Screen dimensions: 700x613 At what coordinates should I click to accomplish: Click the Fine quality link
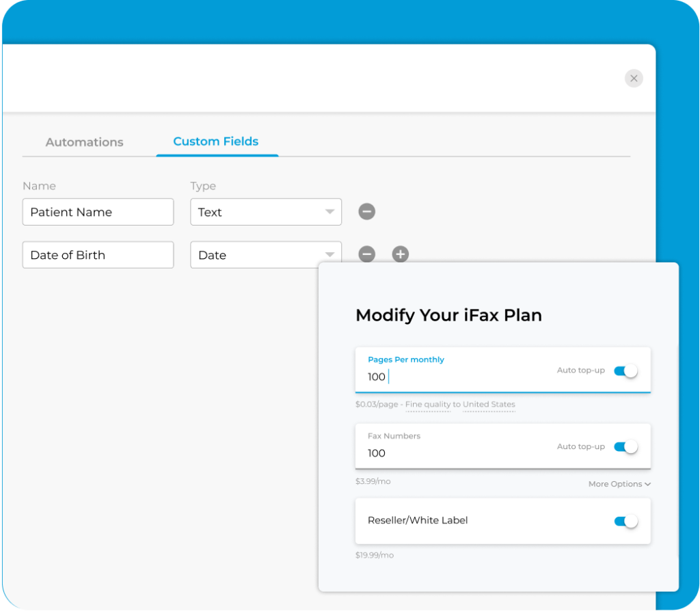(x=428, y=404)
